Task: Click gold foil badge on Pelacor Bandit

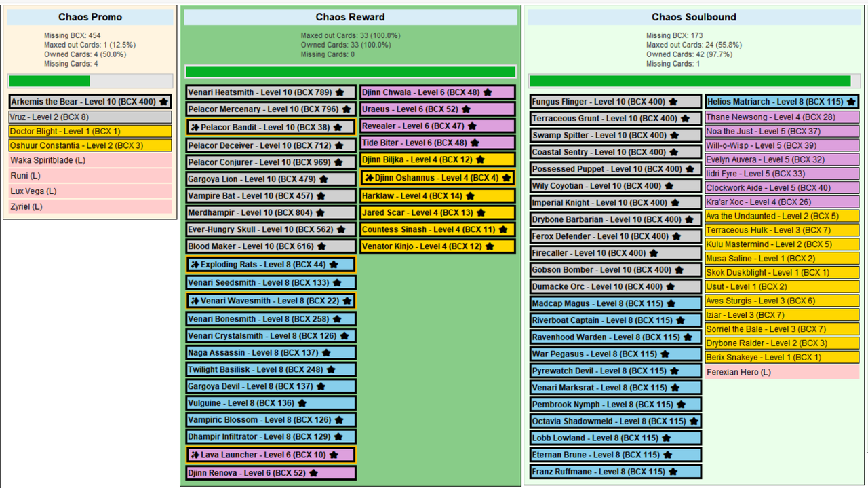Action: (195, 127)
